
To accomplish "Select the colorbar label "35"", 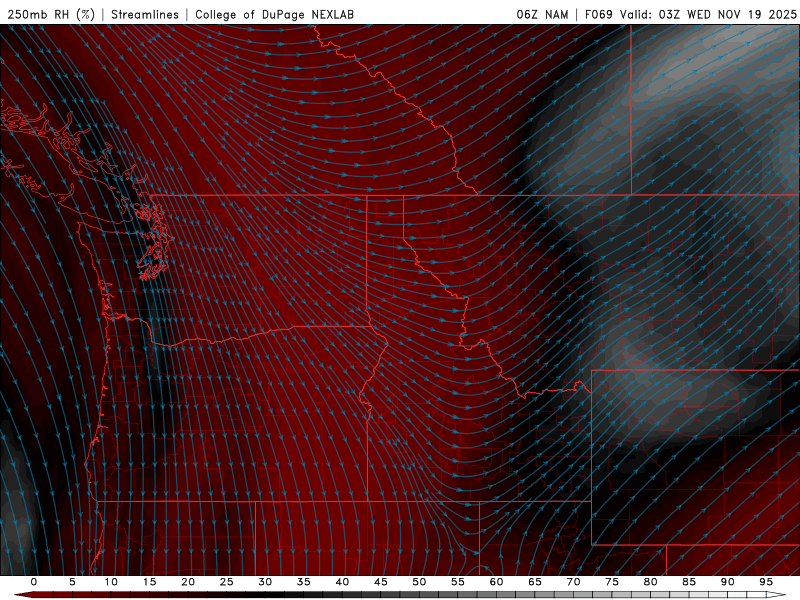I will (304, 582).
